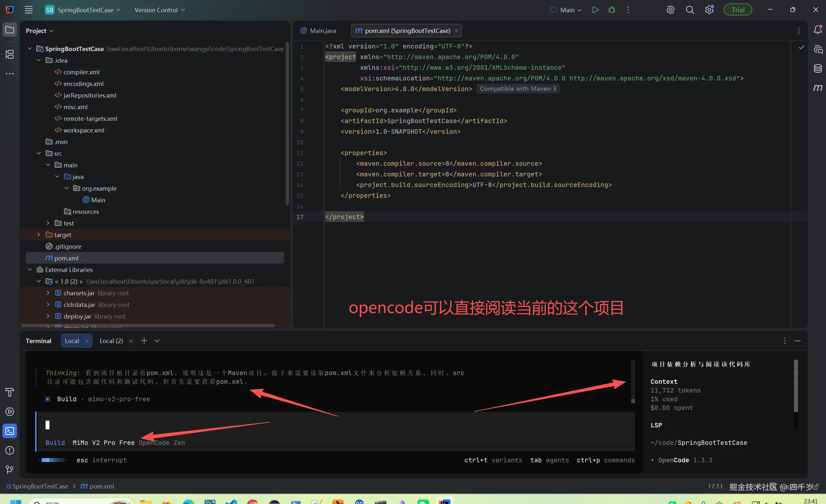Toggle the Project tool window
826x504 pixels.
click(9, 29)
